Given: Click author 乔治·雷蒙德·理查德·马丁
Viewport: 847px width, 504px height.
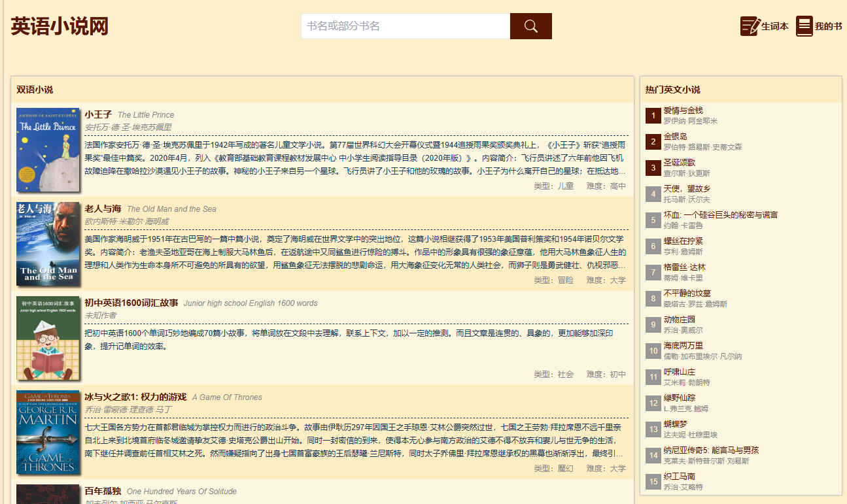Looking at the screenshot, I should pyautogui.click(x=128, y=409).
